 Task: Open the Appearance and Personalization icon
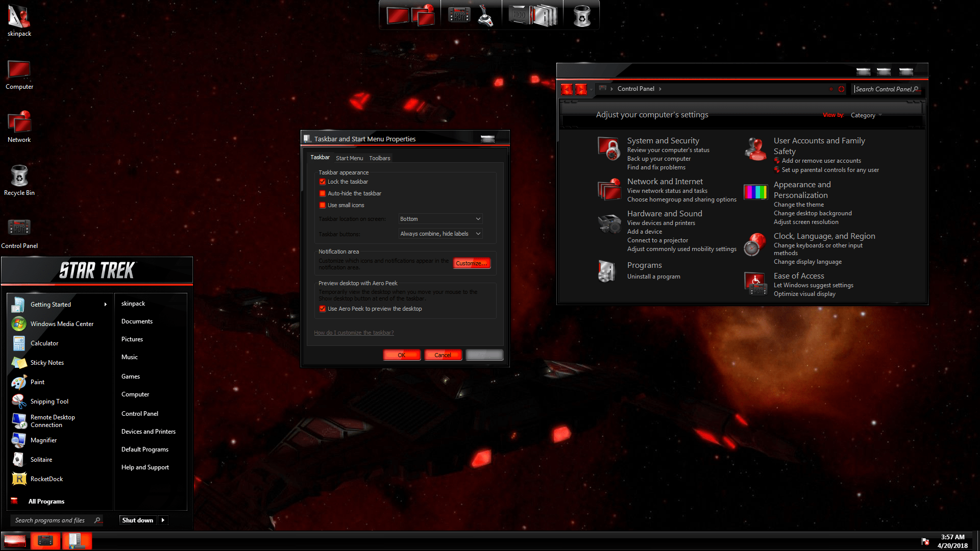[x=755, y=192]
